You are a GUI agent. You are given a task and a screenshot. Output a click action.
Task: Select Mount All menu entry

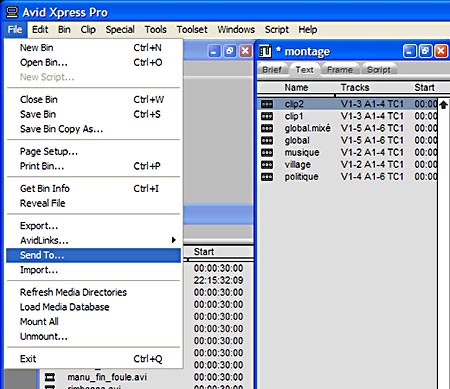coord(93,321)
